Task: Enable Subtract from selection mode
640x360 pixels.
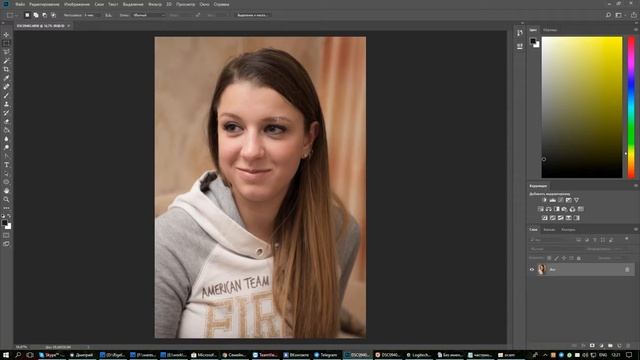Action: 44,15
